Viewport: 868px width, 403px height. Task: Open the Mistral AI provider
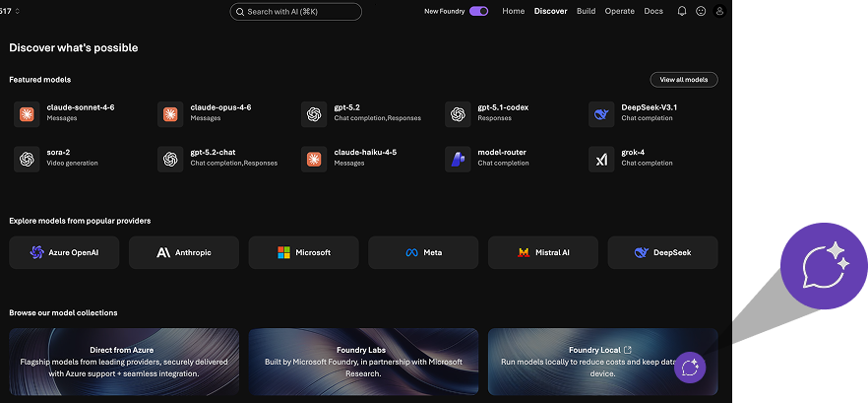coord(547,253)
